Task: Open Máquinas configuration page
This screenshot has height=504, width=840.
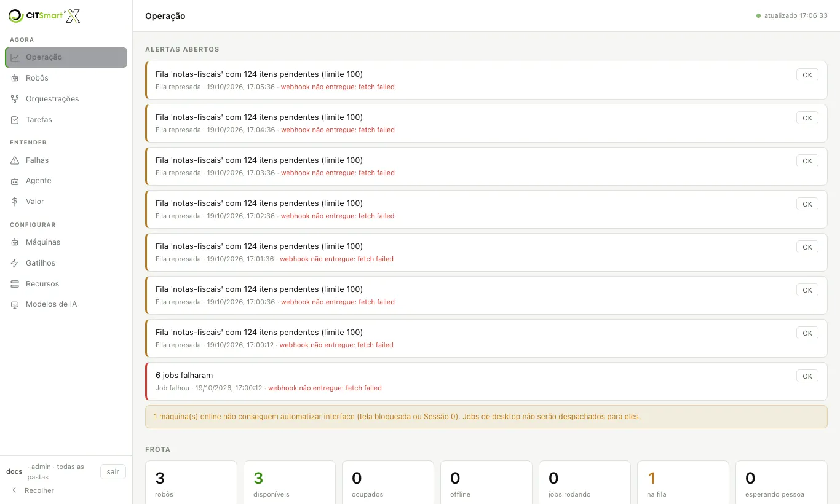Action: click(x=66, y=242)
